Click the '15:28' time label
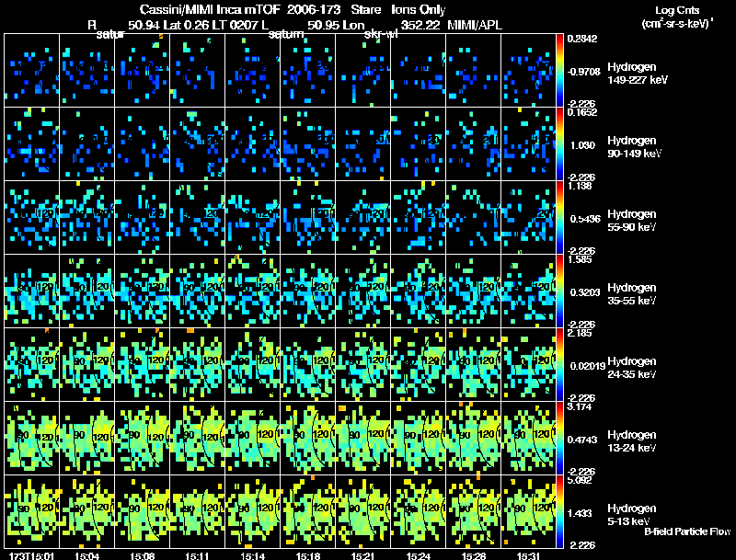 [x=474, y=556]
